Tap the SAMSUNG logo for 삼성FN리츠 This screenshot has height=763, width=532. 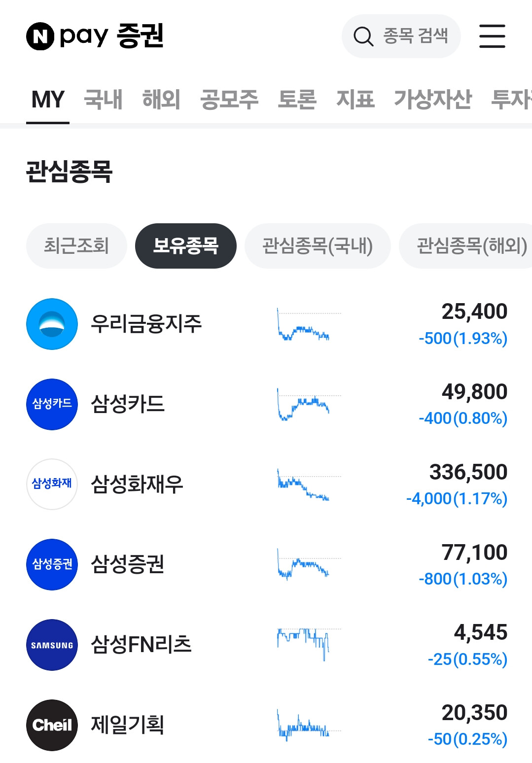pyautogui.click(x=52, y=645)
